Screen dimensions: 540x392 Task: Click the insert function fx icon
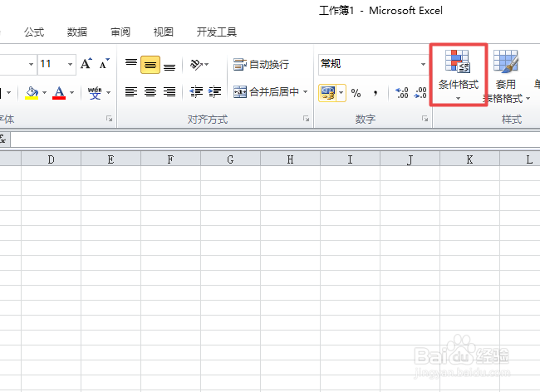[x=2, y=140]
